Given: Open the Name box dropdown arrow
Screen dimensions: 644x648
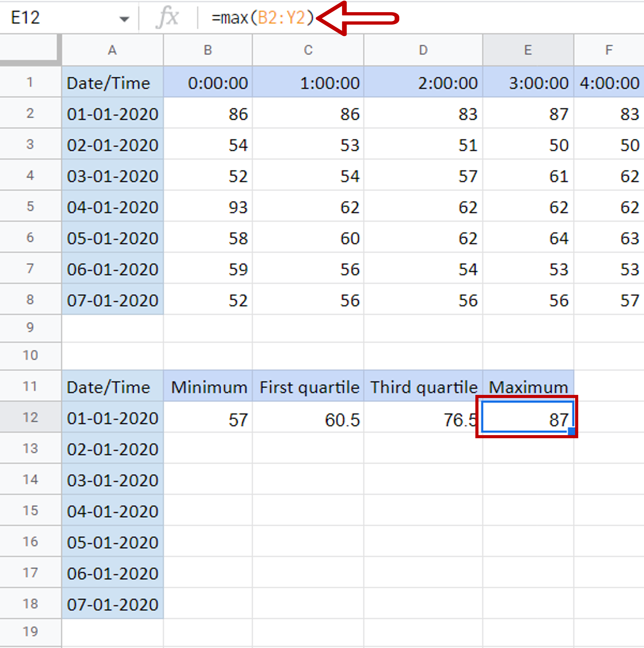Looking at the screenshot, I should pyautogui.click(x=124, y=19).
